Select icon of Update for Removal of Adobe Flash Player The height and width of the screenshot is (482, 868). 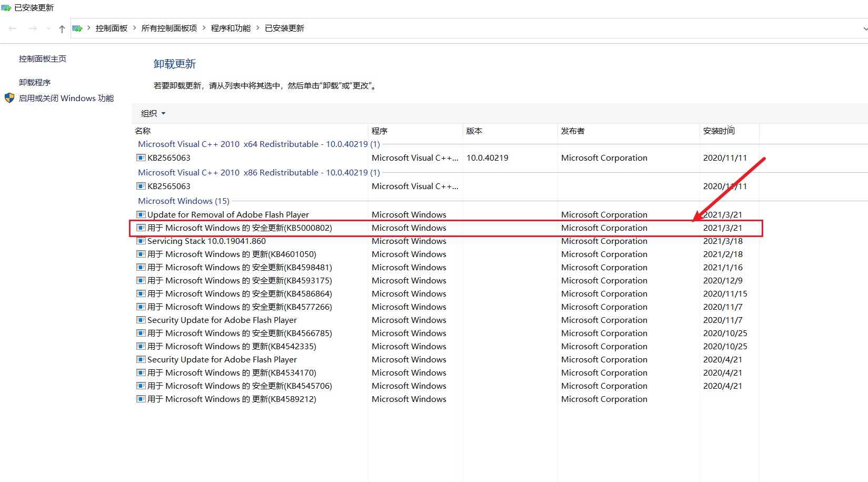(141, 214)
